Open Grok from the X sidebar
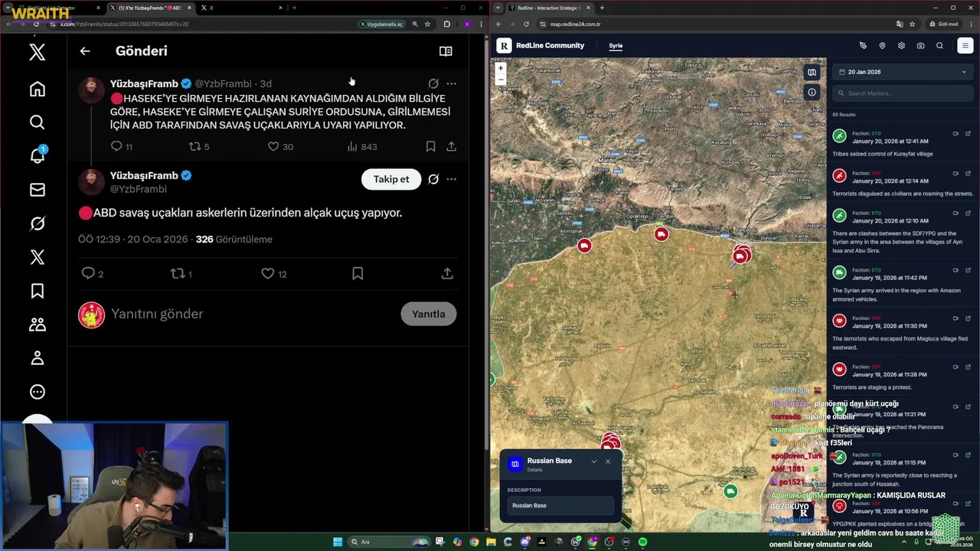980x551 pixels. 37,223
